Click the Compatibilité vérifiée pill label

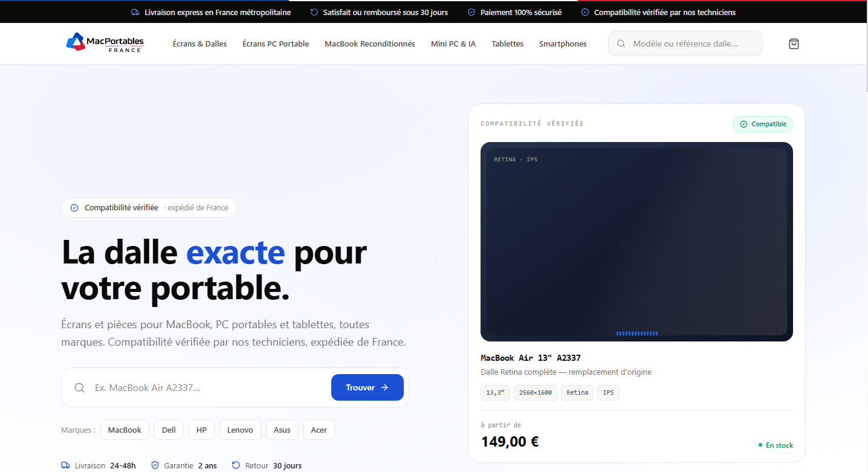click(121, 208)
